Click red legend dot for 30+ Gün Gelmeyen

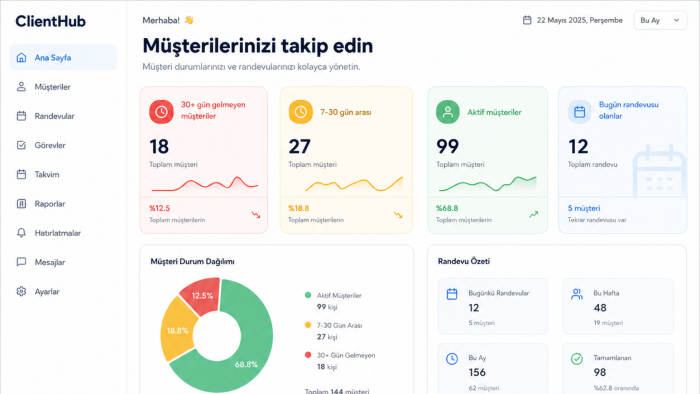[x=308, y=355]
